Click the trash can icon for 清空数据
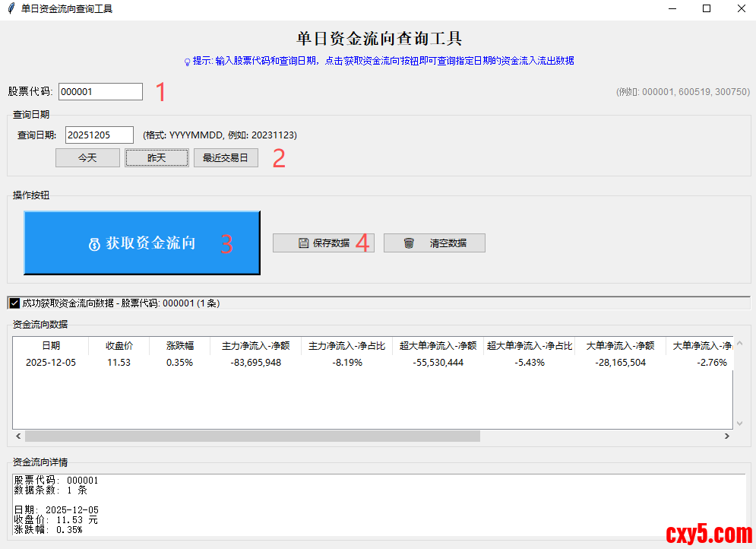Screen dimensions: 756x549 click(x=409, y=243)
